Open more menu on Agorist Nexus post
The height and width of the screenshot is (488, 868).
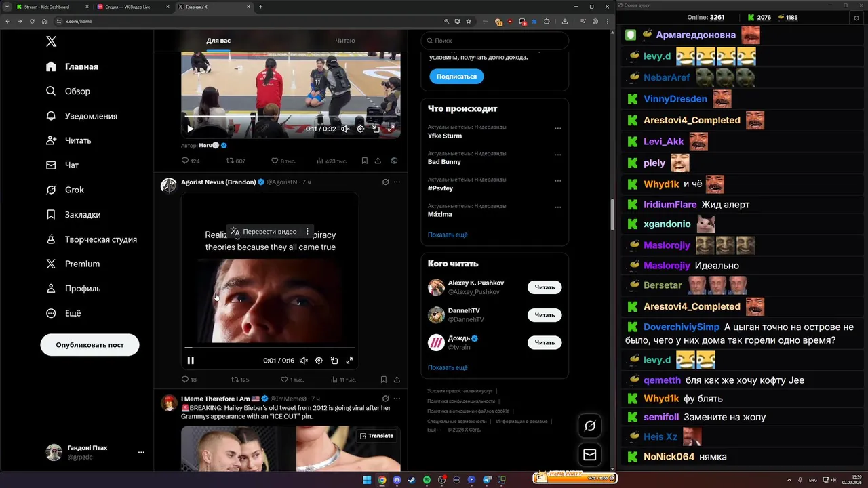tap(397, 182)
